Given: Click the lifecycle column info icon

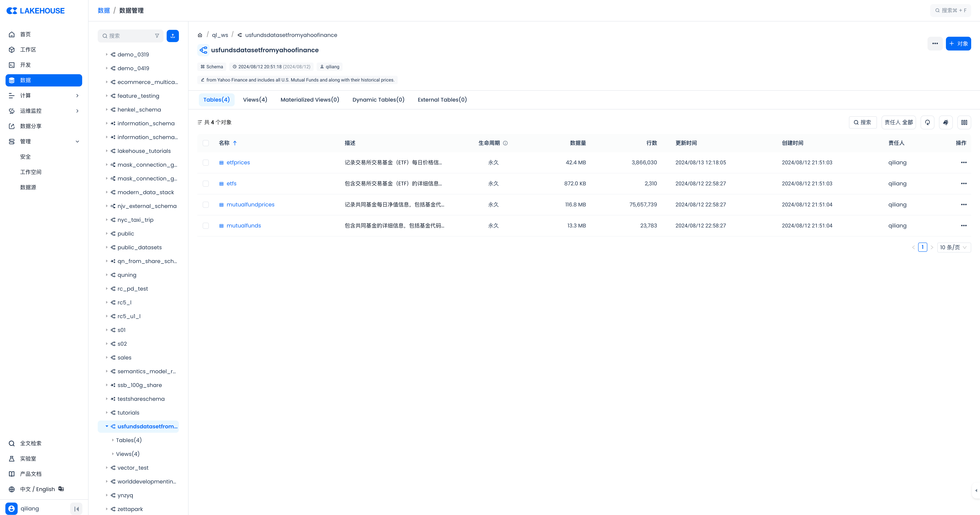Looking at the screenshot, I should [505, 143].
